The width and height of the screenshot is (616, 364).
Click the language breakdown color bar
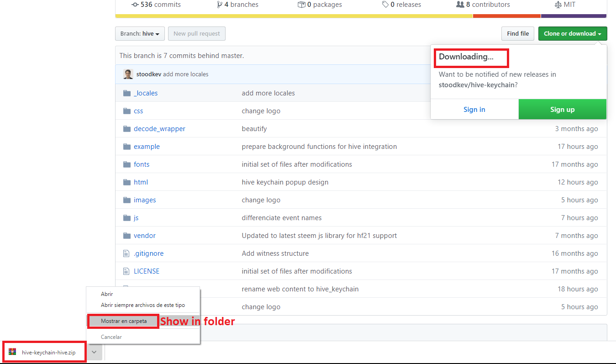[361, 16]
